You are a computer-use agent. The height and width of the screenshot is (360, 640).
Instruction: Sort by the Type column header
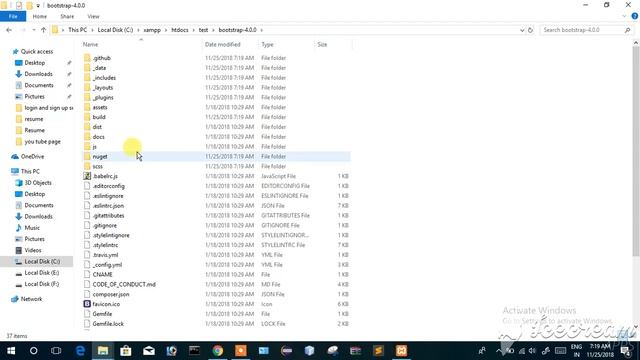pyautogui.click(x=267, y=44)
